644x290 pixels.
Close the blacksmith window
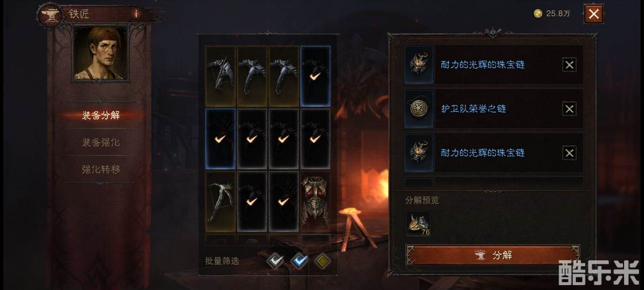click(x=594, y=14)
